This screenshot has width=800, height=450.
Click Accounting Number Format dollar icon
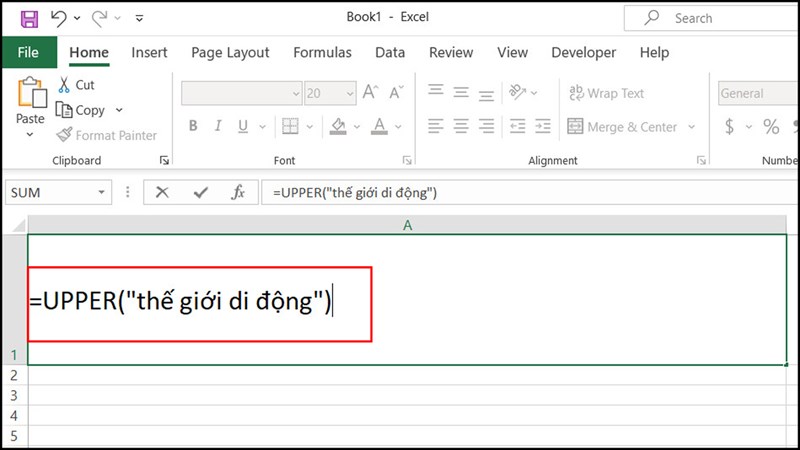tap(730, 126)
